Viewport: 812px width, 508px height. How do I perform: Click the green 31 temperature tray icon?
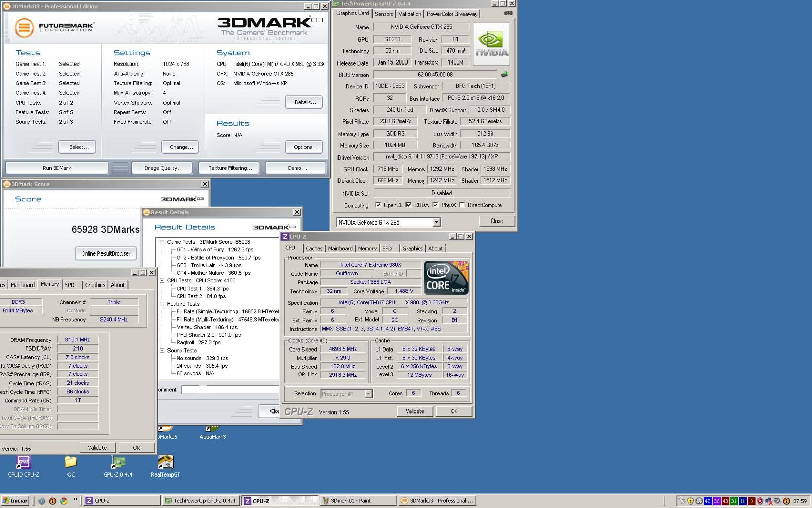(734, 501)
